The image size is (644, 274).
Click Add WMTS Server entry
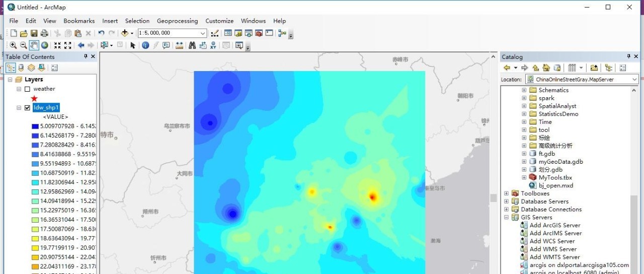click(x=550, y=257)
